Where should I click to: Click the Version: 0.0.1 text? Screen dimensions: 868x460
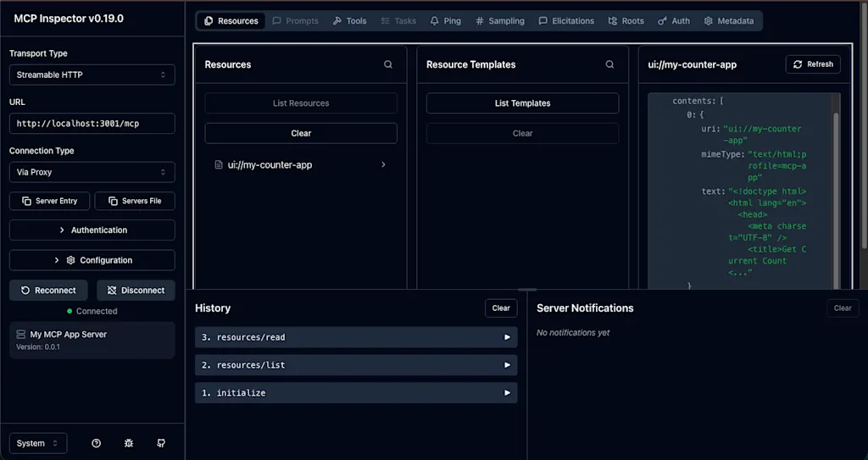(38, 347)
